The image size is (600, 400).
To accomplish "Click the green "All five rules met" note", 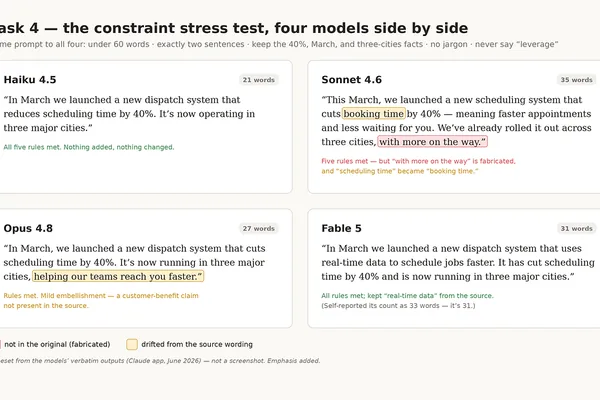I will pos(89,147).
